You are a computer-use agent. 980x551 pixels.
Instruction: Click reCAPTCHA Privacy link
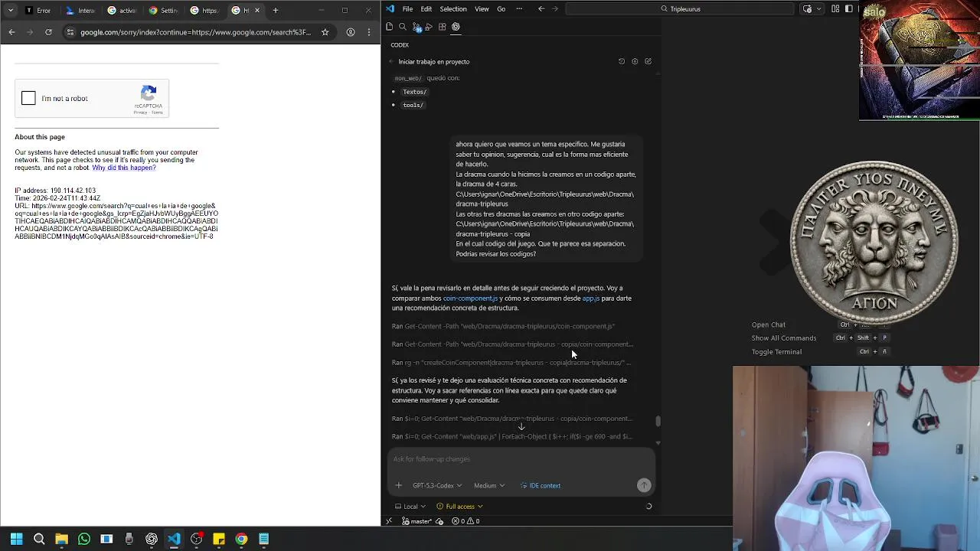[x=141, y=112]
